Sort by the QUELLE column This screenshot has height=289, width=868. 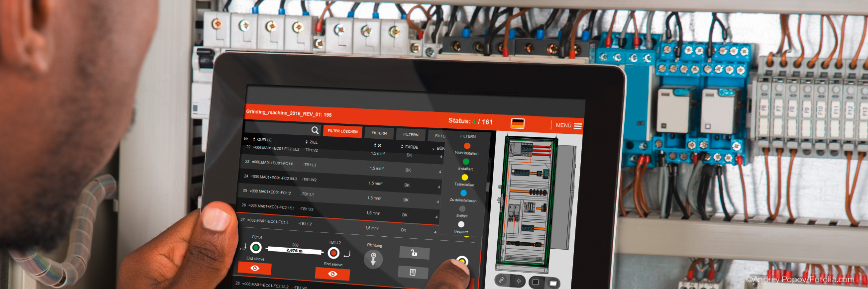pyautogui.click(x=262, y=140)
